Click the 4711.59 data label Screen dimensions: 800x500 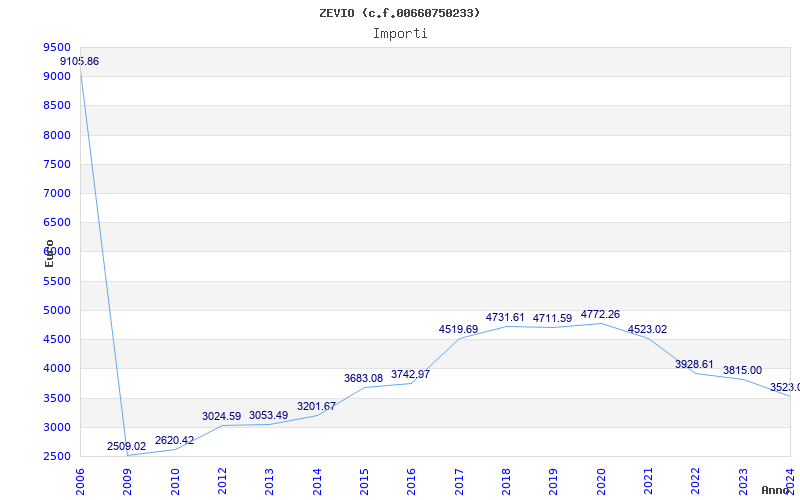click(553, 319)
